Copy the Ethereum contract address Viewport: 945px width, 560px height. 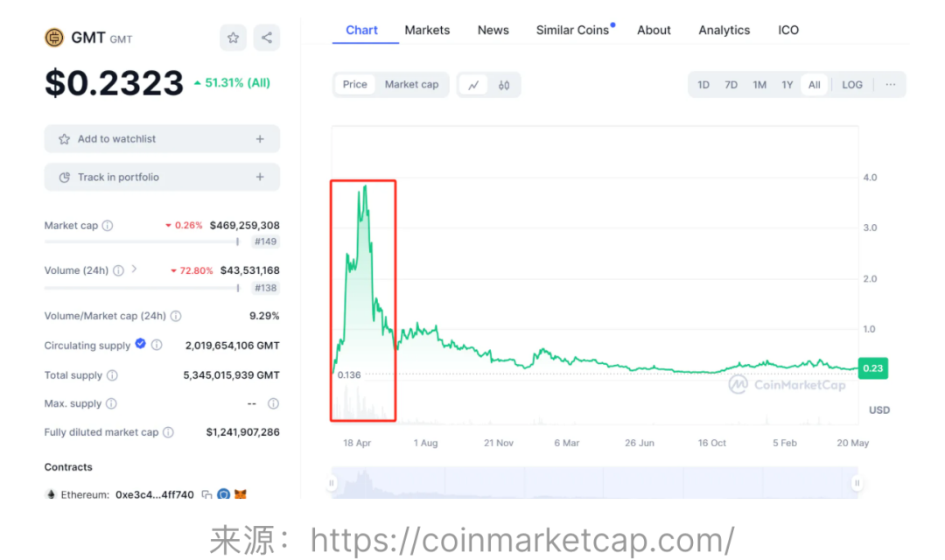[206, 494]
